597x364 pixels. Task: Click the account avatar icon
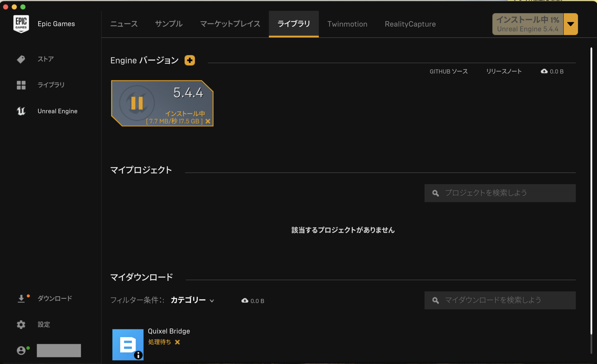tap(21, 350)
